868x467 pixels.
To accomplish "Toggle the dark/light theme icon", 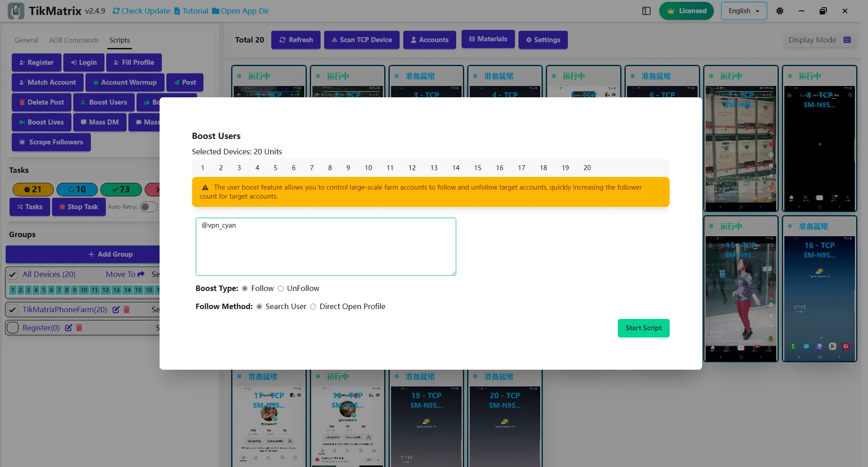I will (x=779, y=11).
